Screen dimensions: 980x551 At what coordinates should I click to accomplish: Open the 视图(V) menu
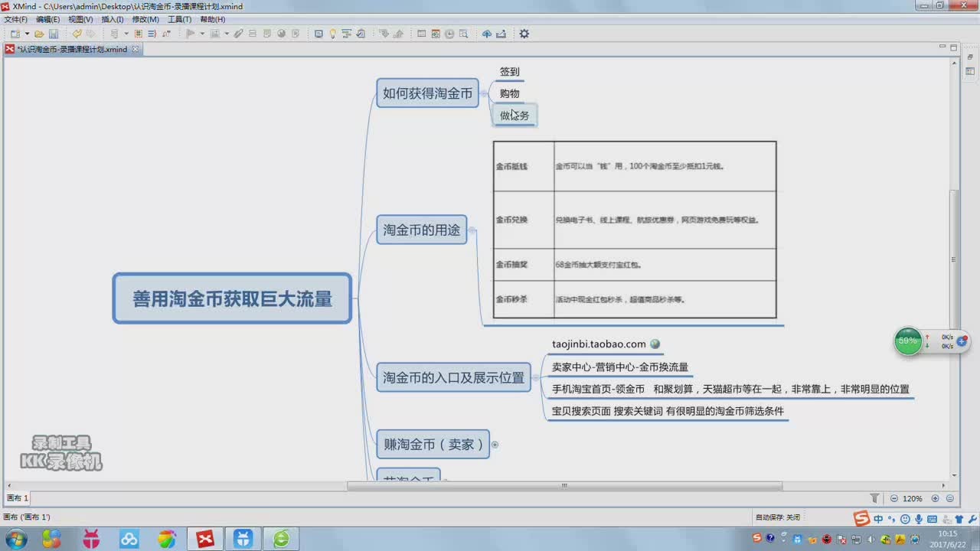point(80,19)
